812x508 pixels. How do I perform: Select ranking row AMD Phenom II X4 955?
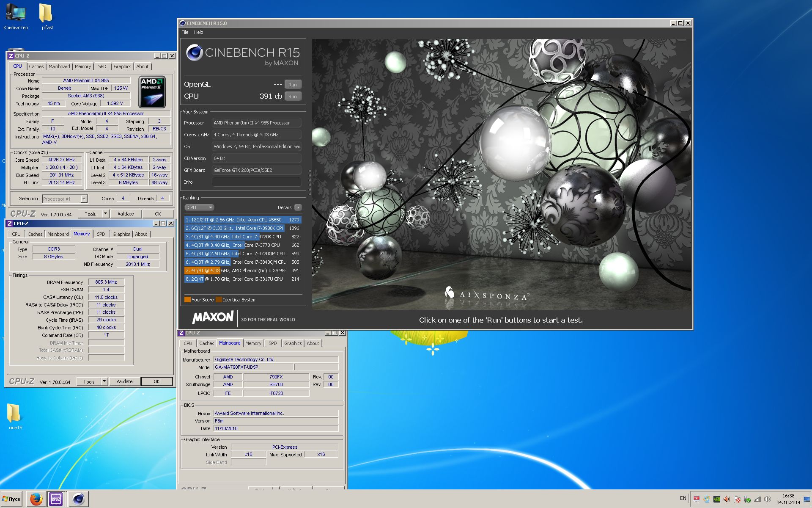(x=243, y=271)
